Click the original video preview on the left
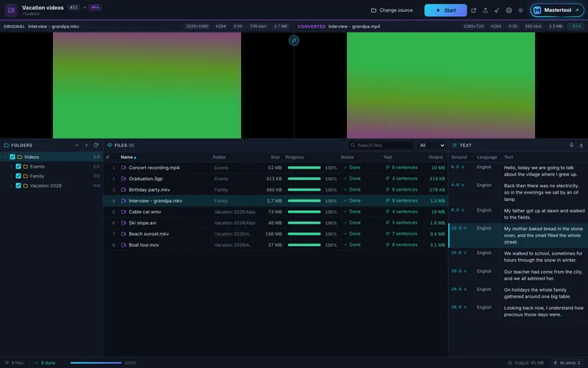This screenshot has height=368, width=588. tap(147, 85)
